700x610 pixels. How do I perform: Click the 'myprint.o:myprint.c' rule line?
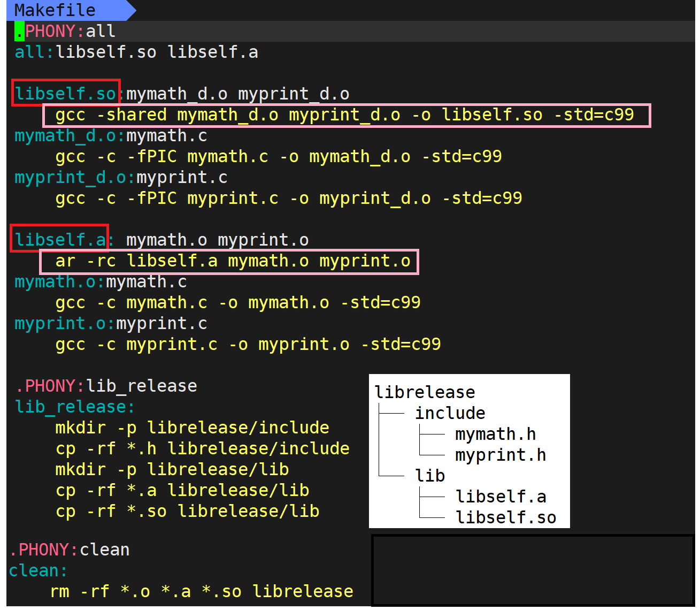(111, 323)
